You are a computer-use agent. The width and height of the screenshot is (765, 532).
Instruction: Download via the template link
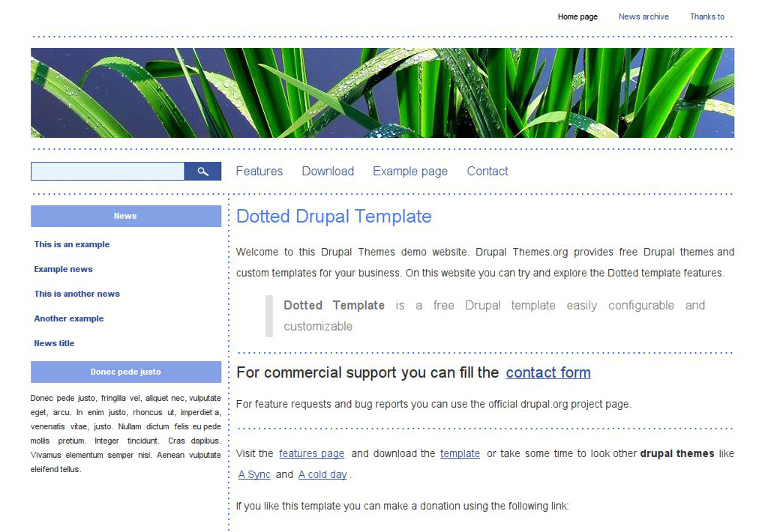coord(460,453)
